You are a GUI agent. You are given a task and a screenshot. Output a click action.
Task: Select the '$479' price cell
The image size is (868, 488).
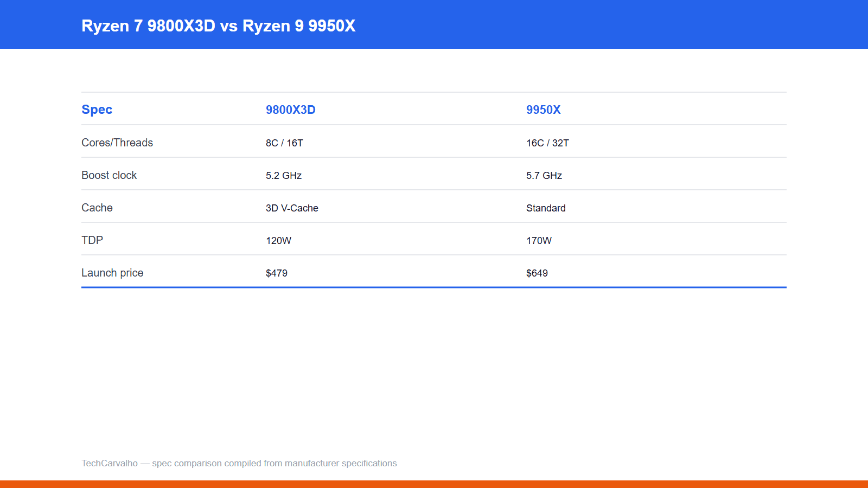click(277, 273)
